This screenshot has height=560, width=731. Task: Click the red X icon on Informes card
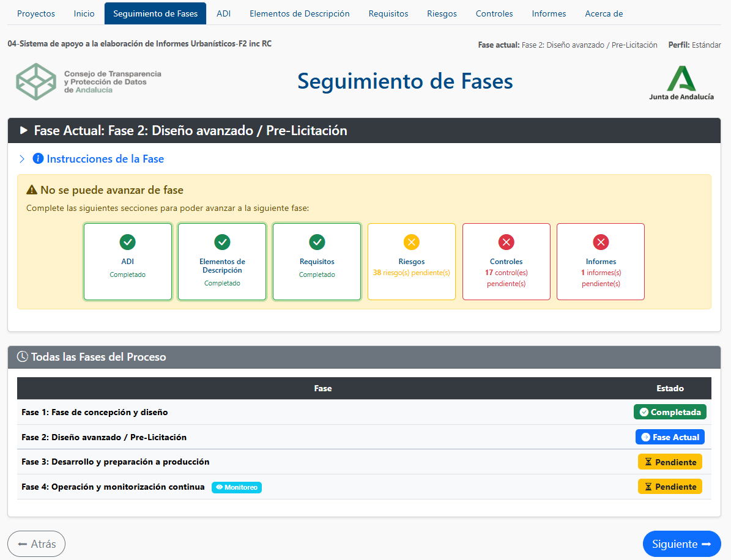pos(601,242)
